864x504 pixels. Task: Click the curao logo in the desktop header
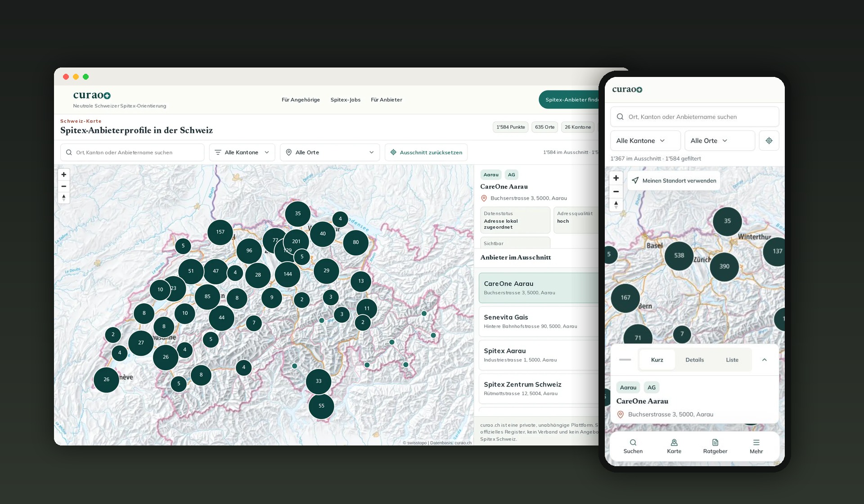pos(92,95)
